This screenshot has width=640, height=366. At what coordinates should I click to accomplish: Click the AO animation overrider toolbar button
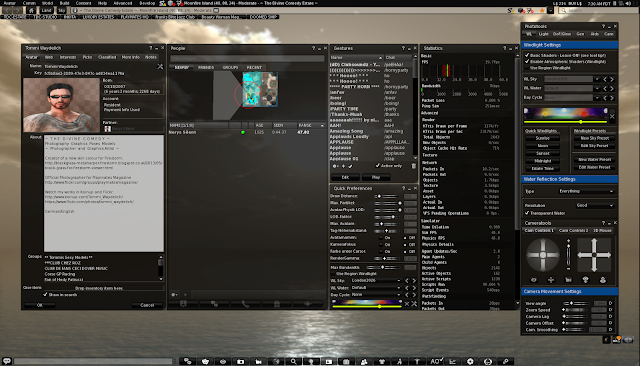[435, 361]
